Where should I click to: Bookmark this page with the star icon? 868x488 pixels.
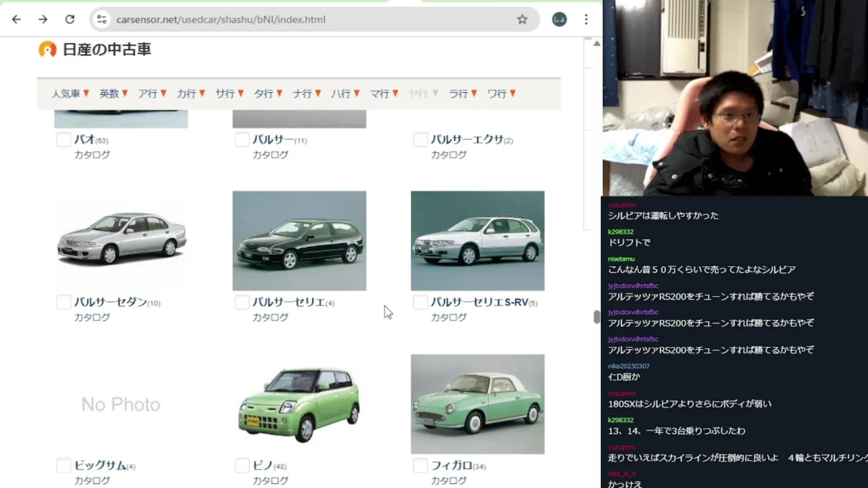(x=522, y=20)
